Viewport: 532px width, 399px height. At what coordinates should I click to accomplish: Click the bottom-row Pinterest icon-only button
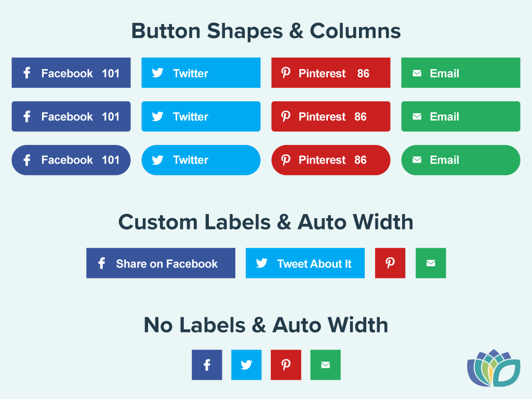286,365
